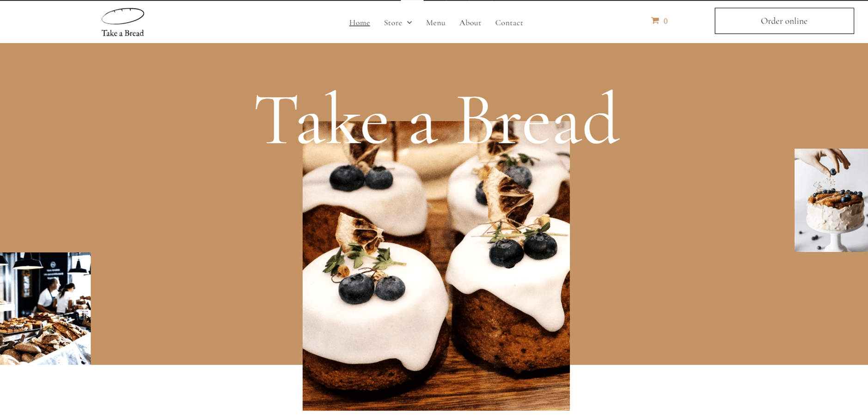Open the bakery counter photo on left
868x419 pixels.
45,308
